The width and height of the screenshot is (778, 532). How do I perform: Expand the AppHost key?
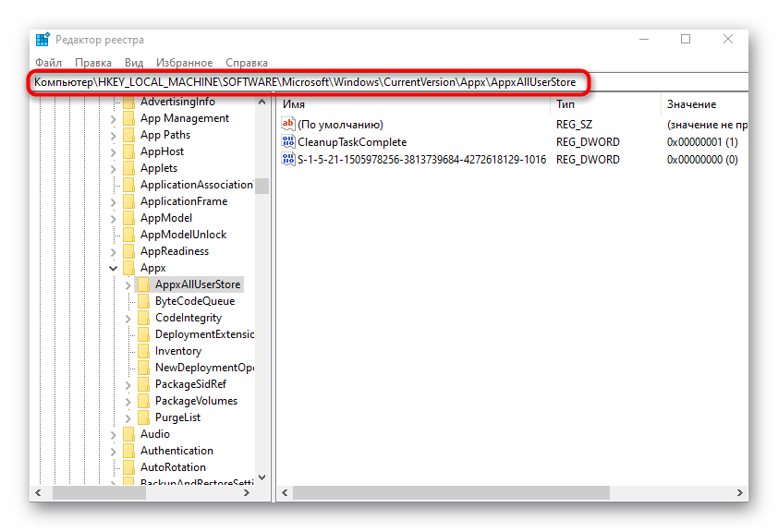pos(113,152)
